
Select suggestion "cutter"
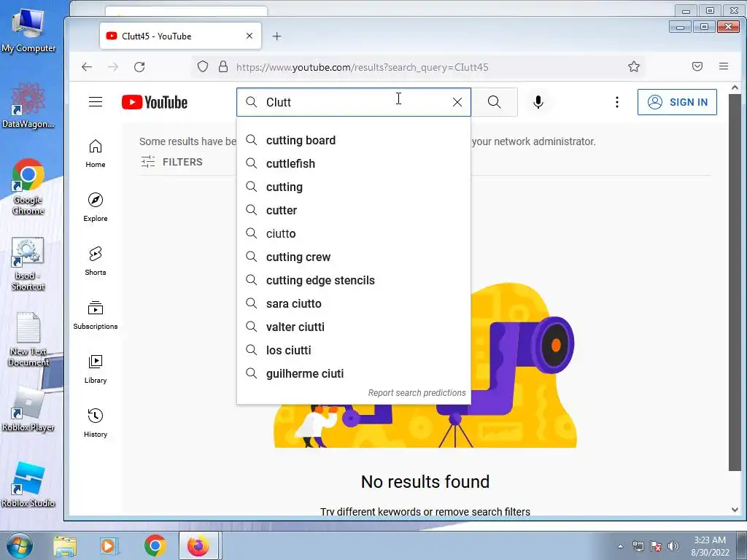click(354, 211)
